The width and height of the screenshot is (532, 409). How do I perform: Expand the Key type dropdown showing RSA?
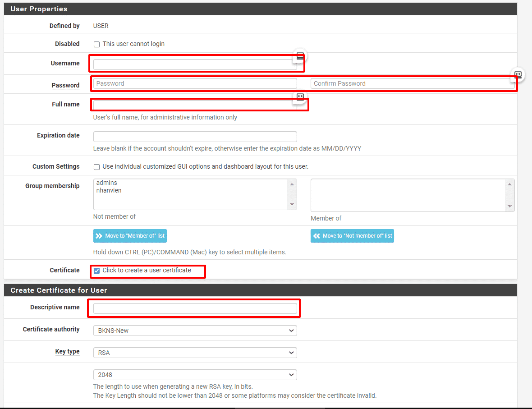coord(195,353)
